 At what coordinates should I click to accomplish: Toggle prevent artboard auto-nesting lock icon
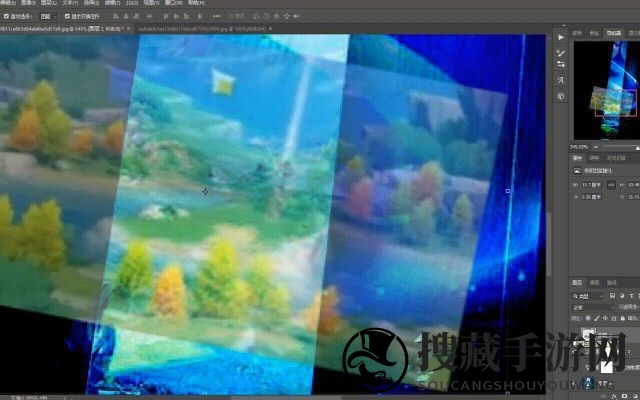point(614,318)
